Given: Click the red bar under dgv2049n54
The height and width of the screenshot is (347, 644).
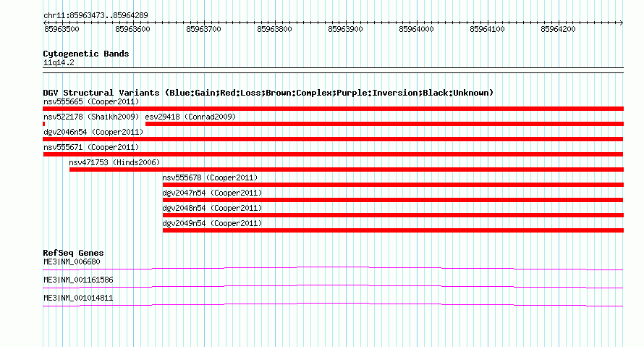Looking at the screenshot, I should [393, 230].
